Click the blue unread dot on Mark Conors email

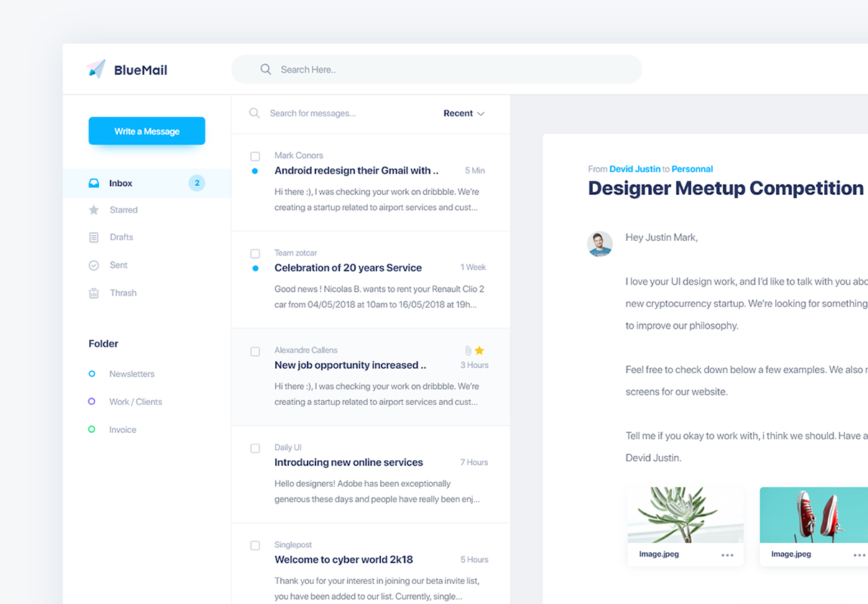tap(255, 171)
